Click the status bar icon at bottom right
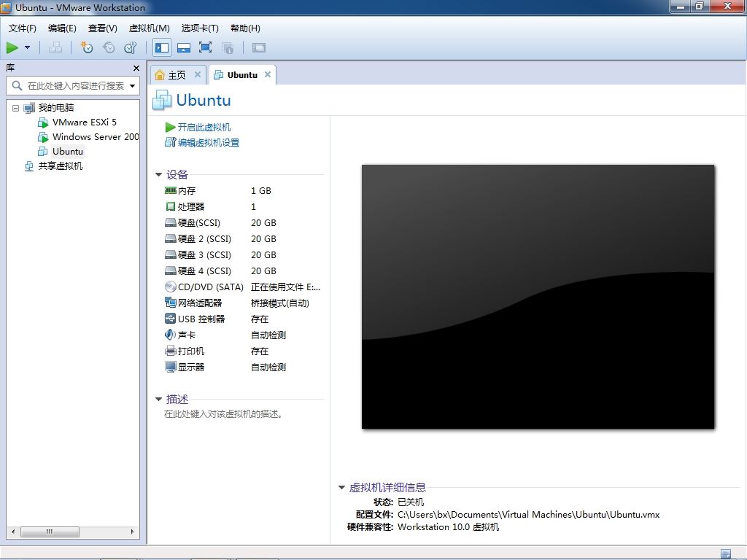 point(726,554)
